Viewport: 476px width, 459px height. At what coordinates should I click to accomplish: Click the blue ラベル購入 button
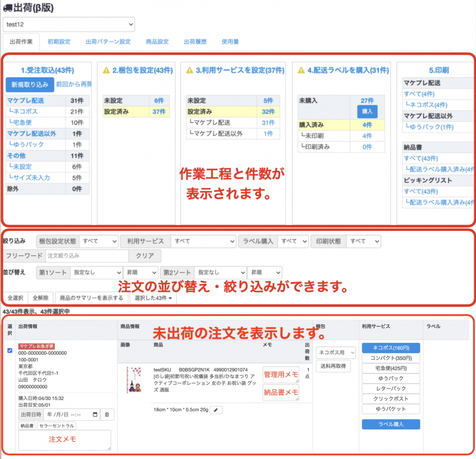coord(391,424)
